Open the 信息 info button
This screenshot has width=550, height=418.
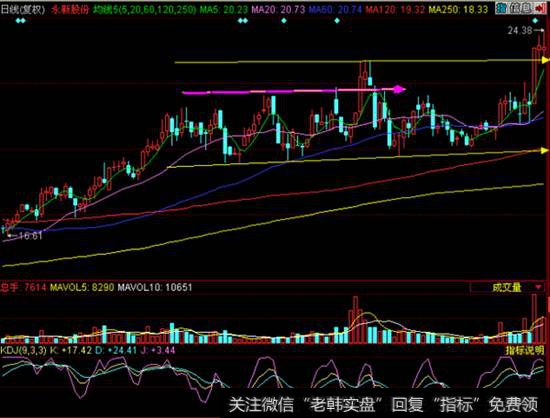pos(520,8)
